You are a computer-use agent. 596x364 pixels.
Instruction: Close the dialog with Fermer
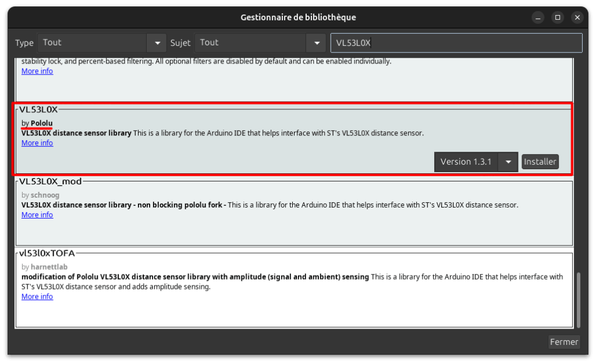click(x=563, y=342)
